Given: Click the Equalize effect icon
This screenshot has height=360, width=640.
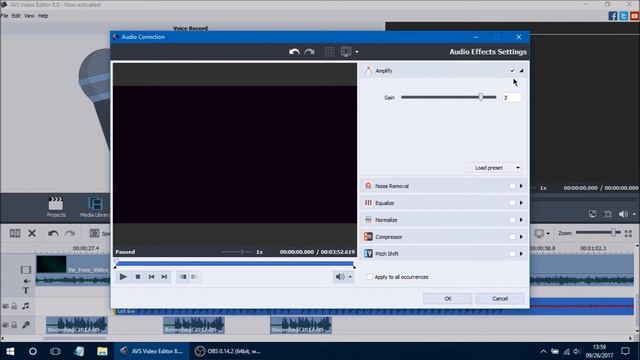Looking at the screenshot, I should click(368, 203).
